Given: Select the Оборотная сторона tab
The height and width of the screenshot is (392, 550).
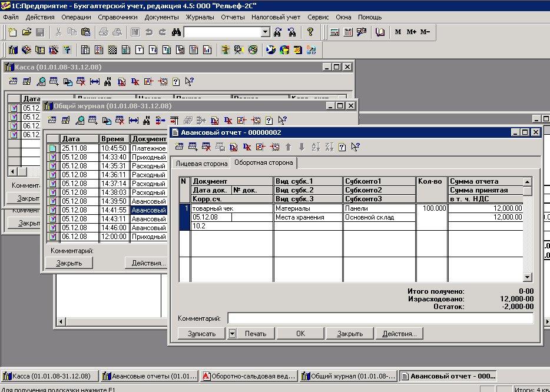Looking at the screenshot, I should click(263, 162).
